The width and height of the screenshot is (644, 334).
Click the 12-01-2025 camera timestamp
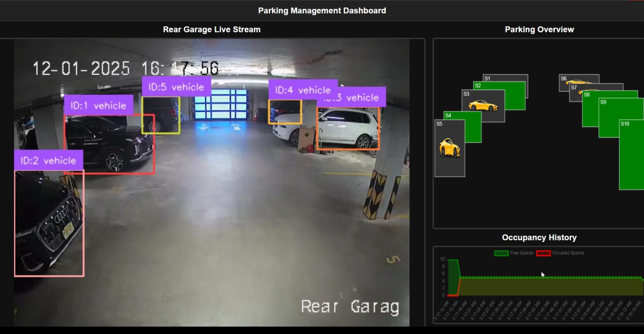(126, 68)
